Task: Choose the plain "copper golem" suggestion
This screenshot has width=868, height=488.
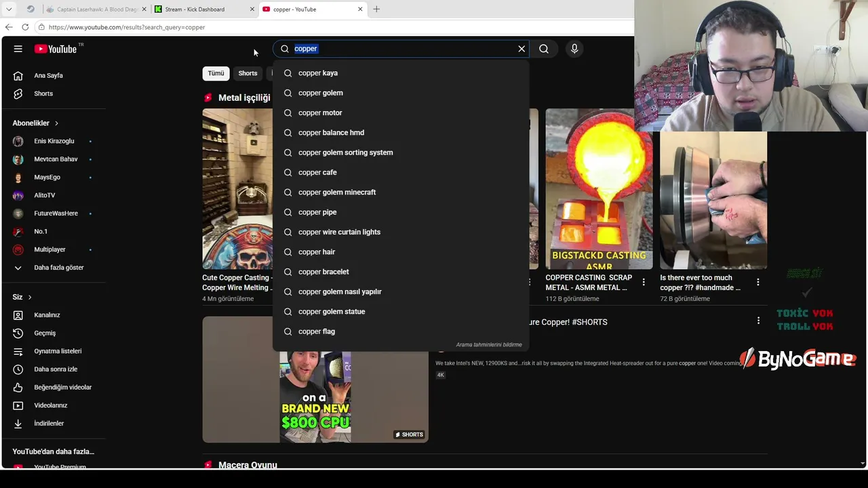Action: 401,93
